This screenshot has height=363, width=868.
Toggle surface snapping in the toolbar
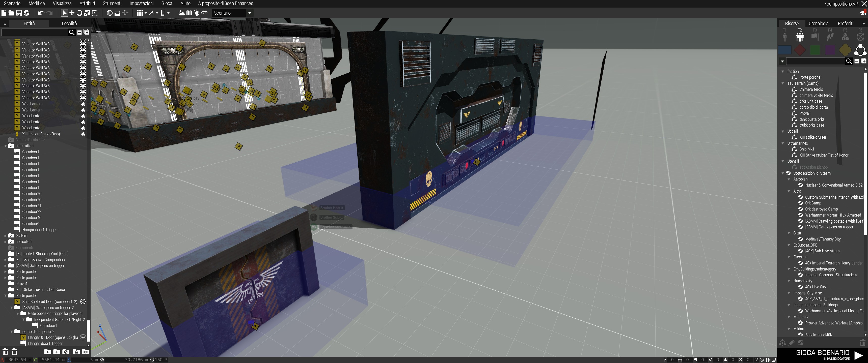pyautogui.click(x=117, y=13)
